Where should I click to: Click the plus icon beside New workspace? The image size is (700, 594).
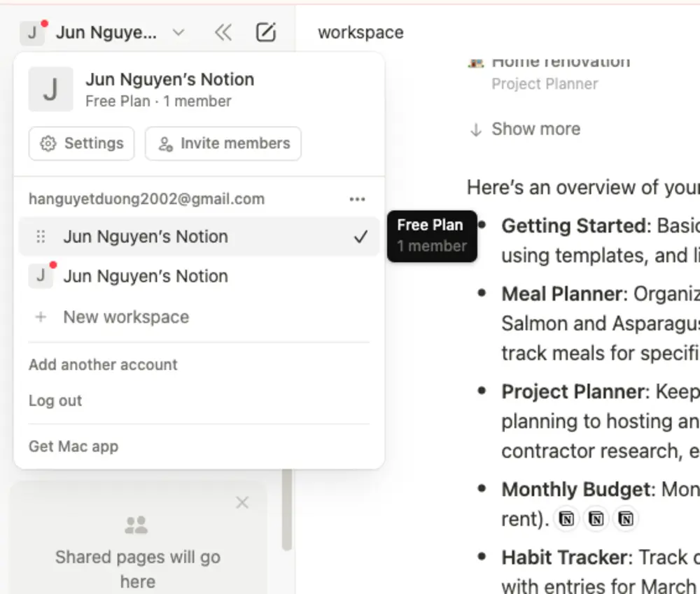pos(41,317)
